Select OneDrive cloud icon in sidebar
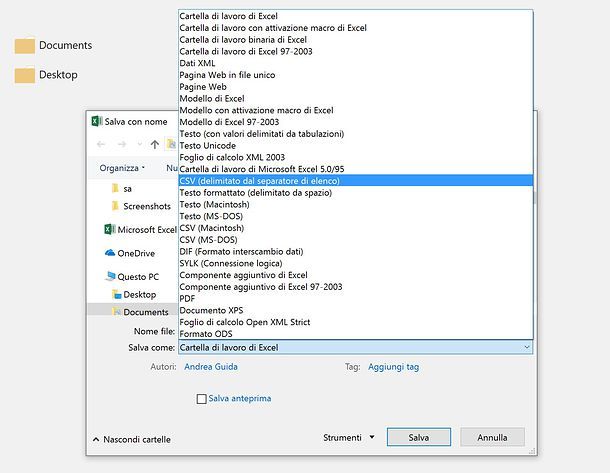The height and width of the screenshot is (473, 610). coord(110,253)
